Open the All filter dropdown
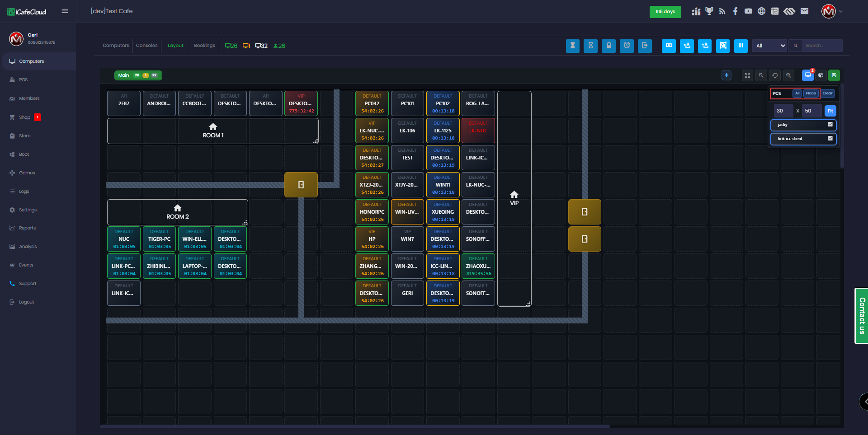The width and height of the screenshot is (868, 435). coord(770,46)
